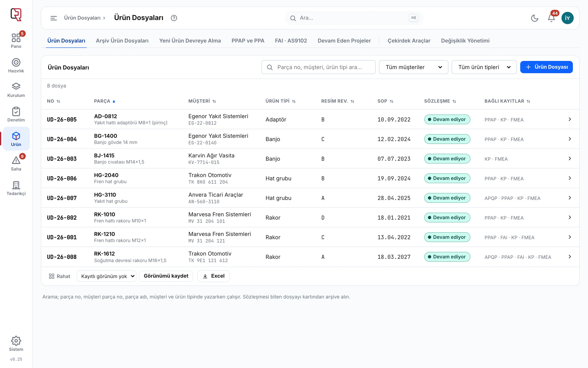Sort by ÜRÜN TİPİ column header
This screenshot has height=368, width=588.
click(x=281, y=101)
